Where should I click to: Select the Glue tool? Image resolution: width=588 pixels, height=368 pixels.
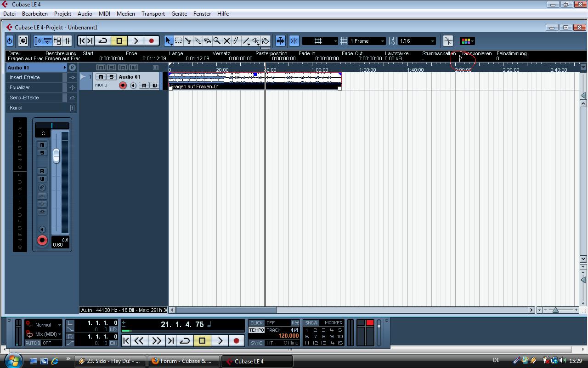(198, 41)
